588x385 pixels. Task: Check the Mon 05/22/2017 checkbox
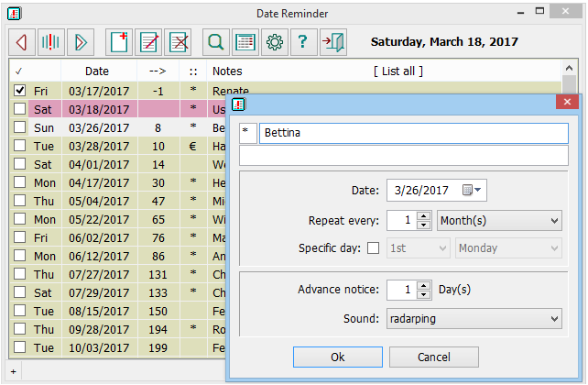19,219
